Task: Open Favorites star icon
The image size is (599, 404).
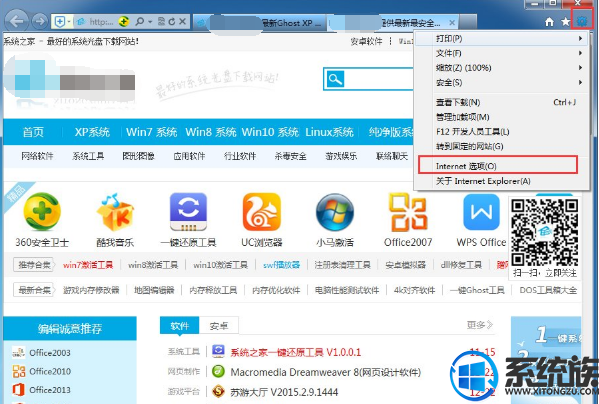Action: click(566, 22)
